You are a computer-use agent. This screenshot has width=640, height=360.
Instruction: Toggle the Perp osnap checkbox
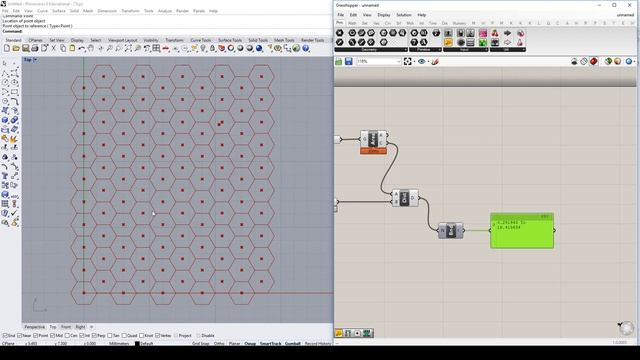(94, 336)
